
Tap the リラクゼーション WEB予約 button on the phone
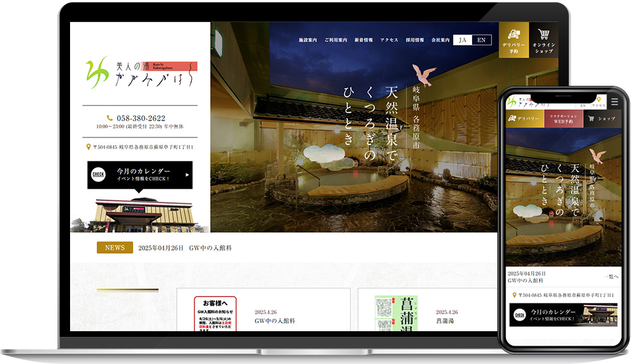pyautogui.click(x=563, y=119)
